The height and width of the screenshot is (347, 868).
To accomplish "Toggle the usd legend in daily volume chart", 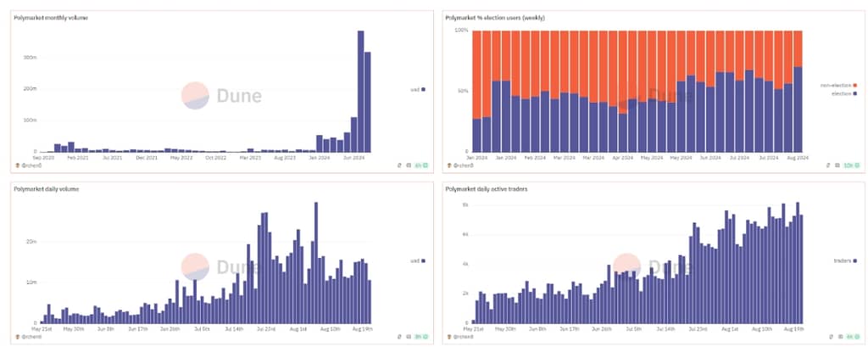I will coord(418,260).
